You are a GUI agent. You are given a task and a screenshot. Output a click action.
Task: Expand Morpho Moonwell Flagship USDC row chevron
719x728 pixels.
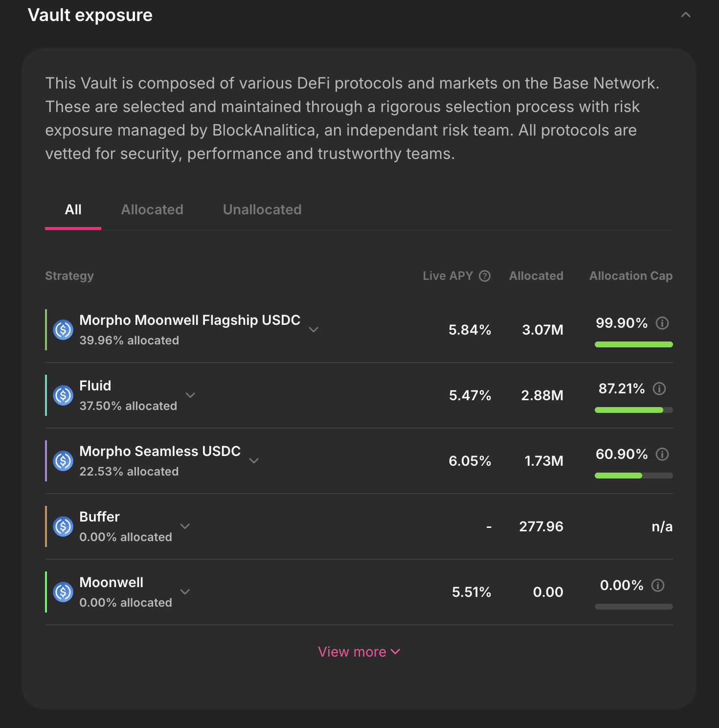pyautogui.click(x=314, y=330)
